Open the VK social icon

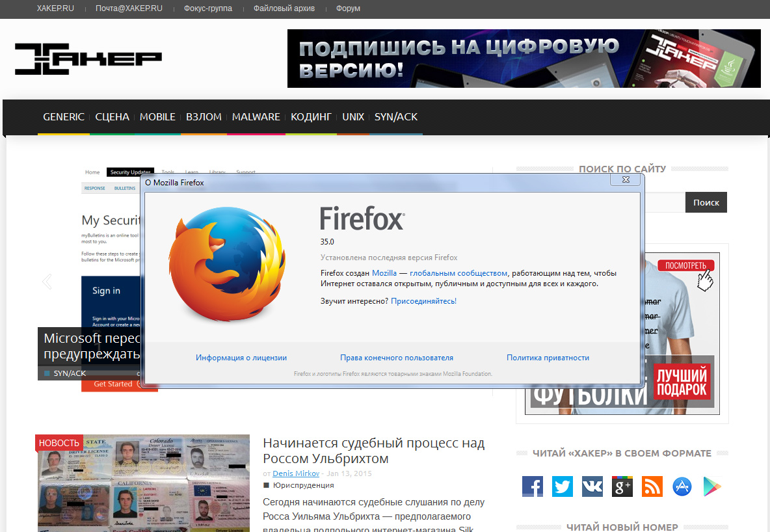592,486
